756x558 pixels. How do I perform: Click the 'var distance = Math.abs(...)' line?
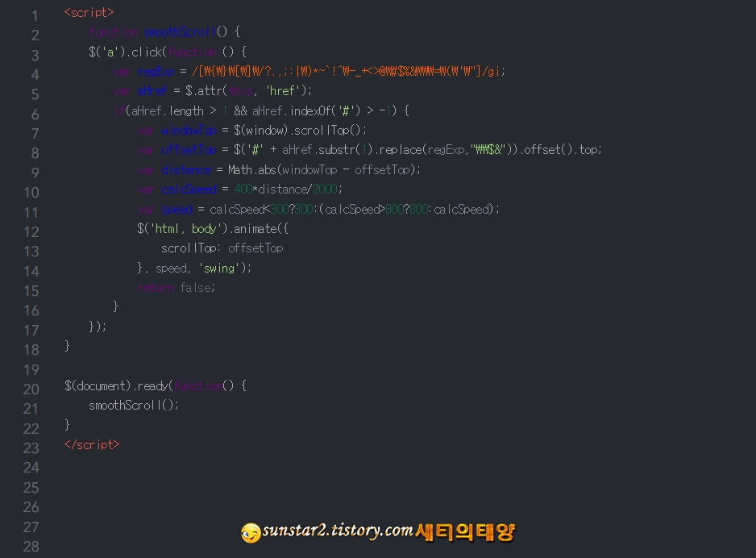[x=279, y=170]
